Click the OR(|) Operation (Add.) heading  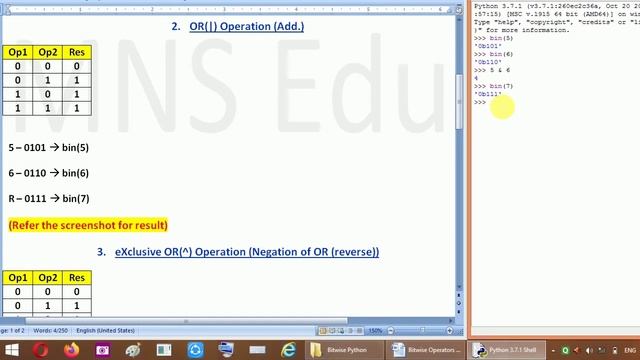(247, 27)
